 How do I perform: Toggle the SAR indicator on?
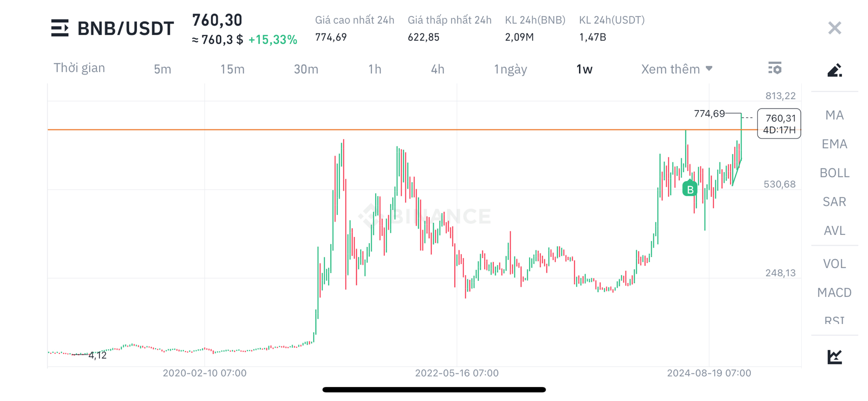coord(834,201)
